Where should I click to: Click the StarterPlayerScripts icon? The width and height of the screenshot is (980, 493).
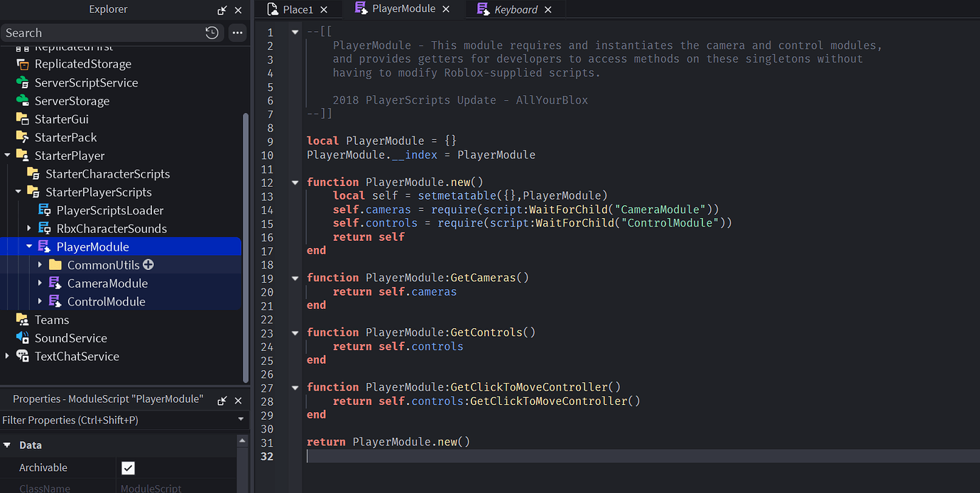pyautogui.click(x=33, y=192)
